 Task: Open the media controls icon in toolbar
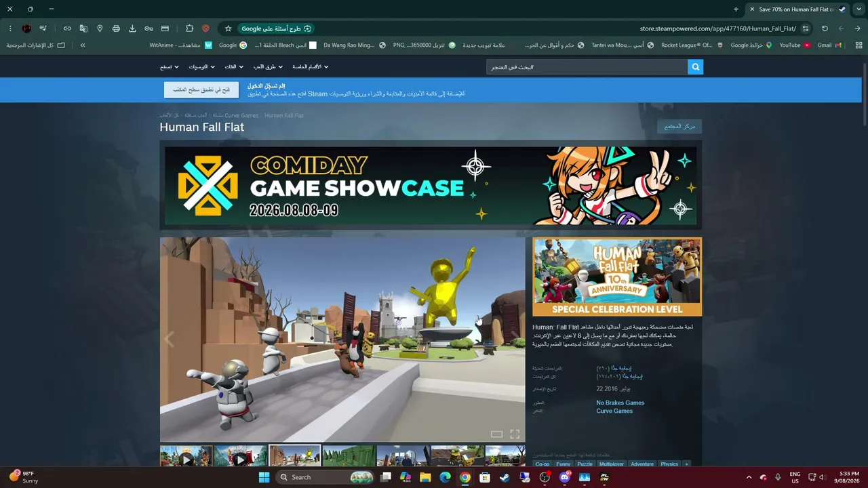pos(43,28)
